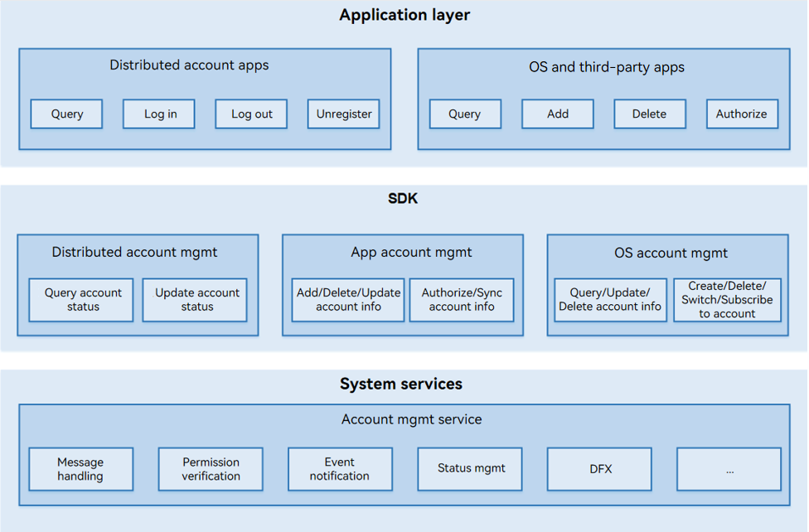Select the OS and third-party apps title

tap(607, 68)
